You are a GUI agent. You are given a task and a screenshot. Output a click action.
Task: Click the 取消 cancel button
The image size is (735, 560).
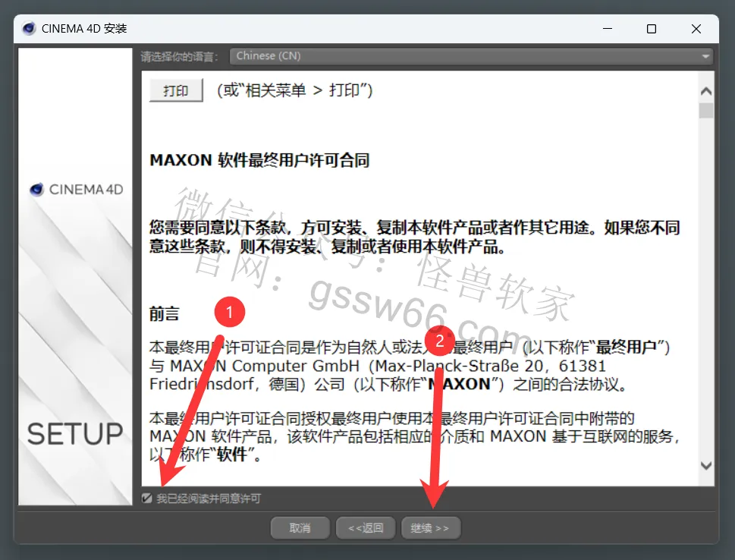tap(300, 528)
